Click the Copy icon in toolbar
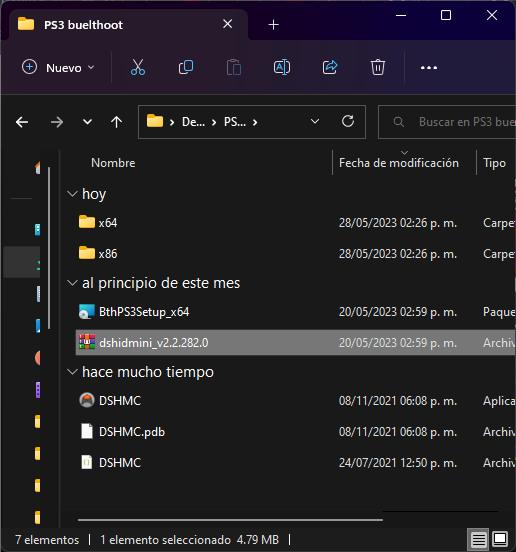 coord(186,67)
